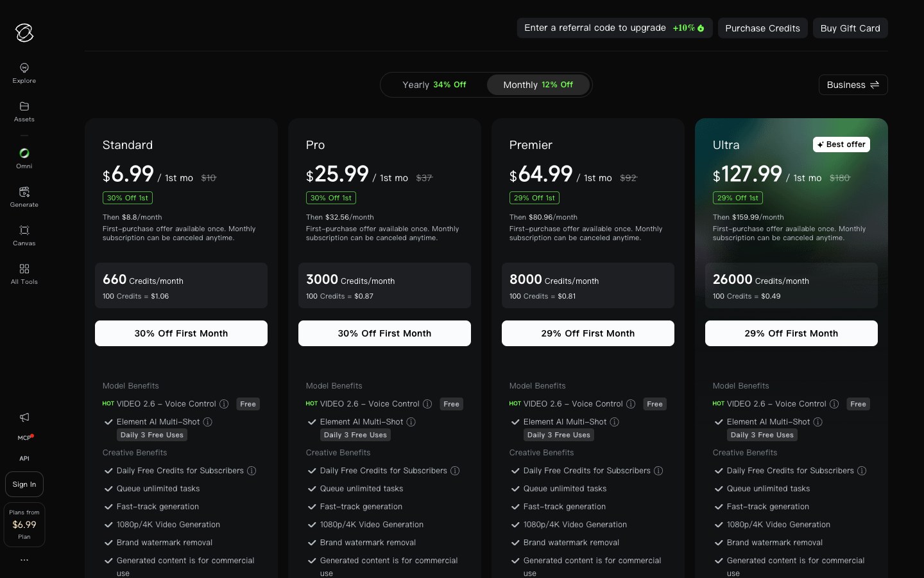924x578 pixels.
Task: Open the Generate tool
Action: coord(24,197)
